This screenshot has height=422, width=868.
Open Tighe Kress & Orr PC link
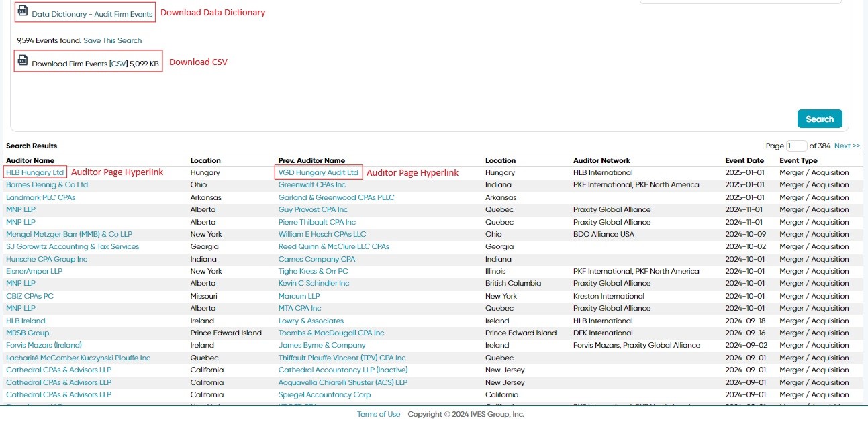[314, 271]
